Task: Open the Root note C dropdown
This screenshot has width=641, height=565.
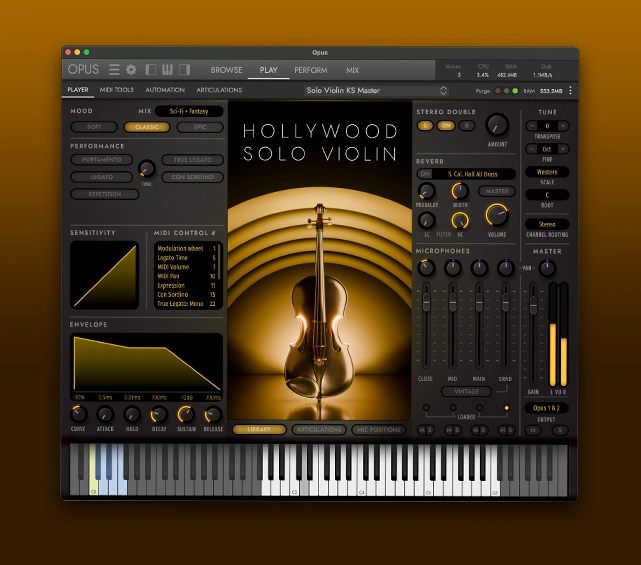Action: 547,195
